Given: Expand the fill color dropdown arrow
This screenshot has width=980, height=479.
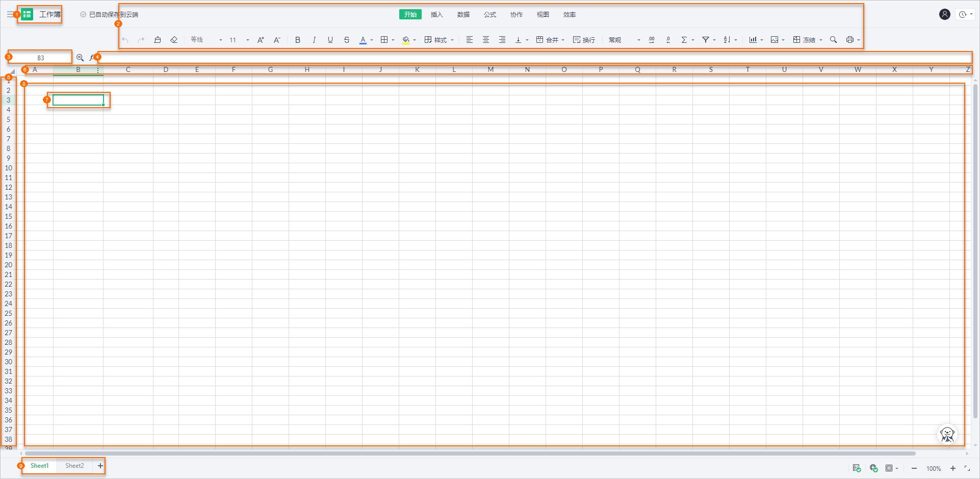Looking at the screenshot, I should click(x=415, y=40).
